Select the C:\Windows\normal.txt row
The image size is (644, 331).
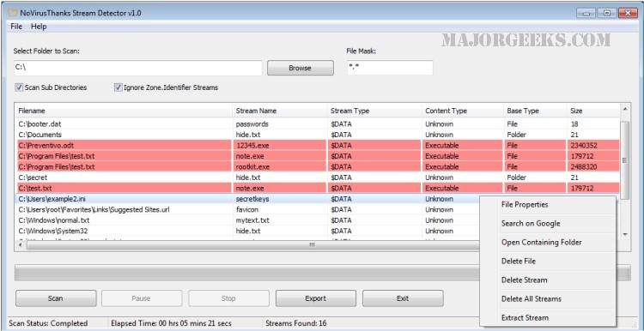click(x=247, y=220)
